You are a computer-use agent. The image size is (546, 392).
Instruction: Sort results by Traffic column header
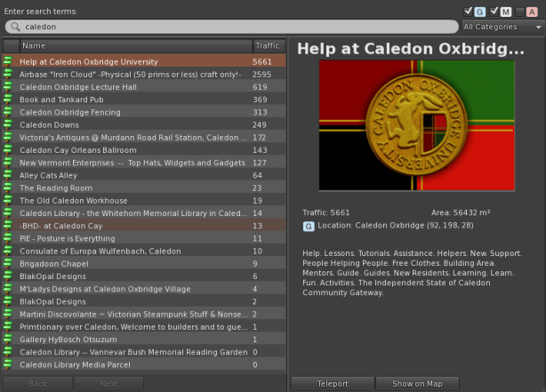[x=269, y=46]
